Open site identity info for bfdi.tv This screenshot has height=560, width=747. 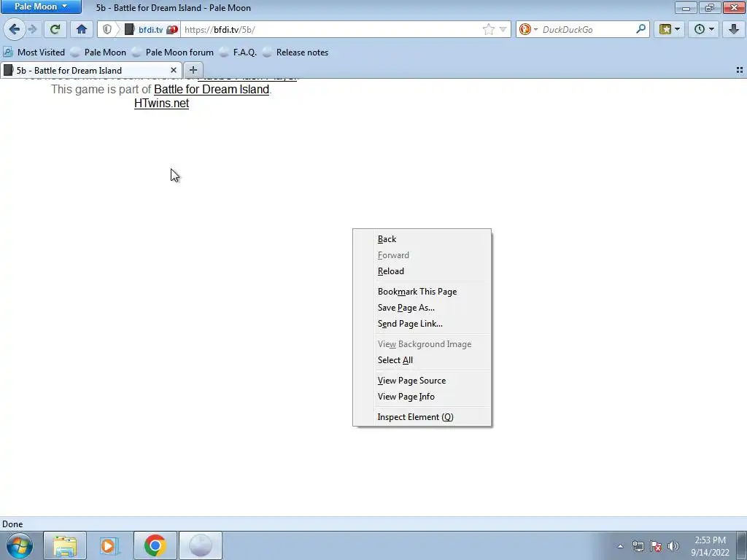tap(150, 29)
